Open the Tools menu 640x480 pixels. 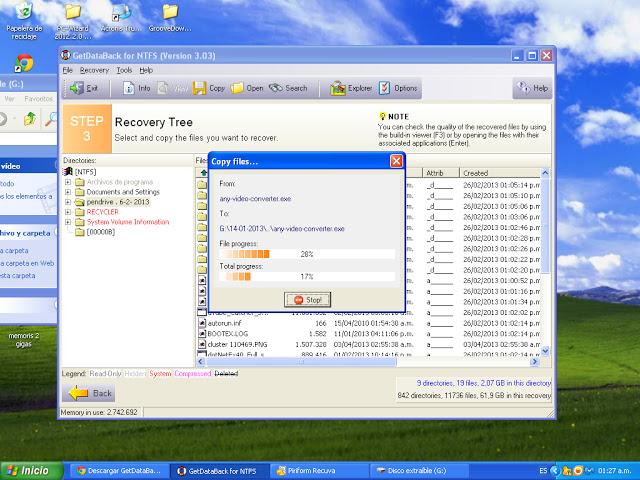(124, 70)
